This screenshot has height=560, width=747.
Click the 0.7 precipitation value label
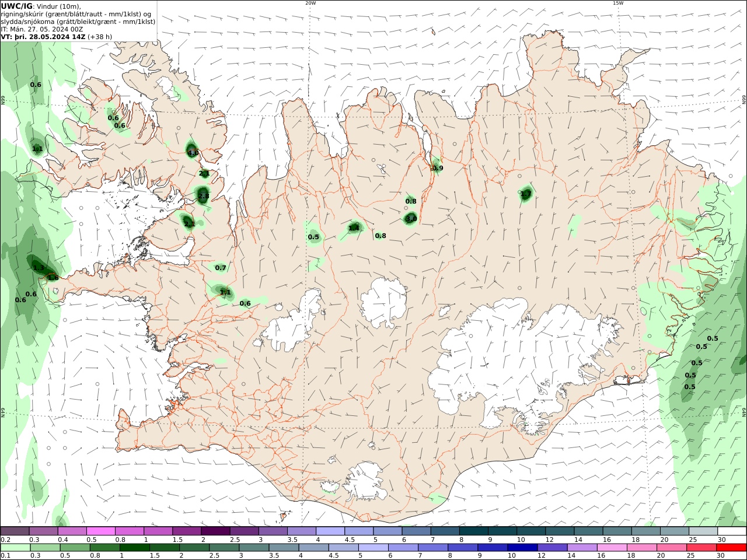click(221, 268)
